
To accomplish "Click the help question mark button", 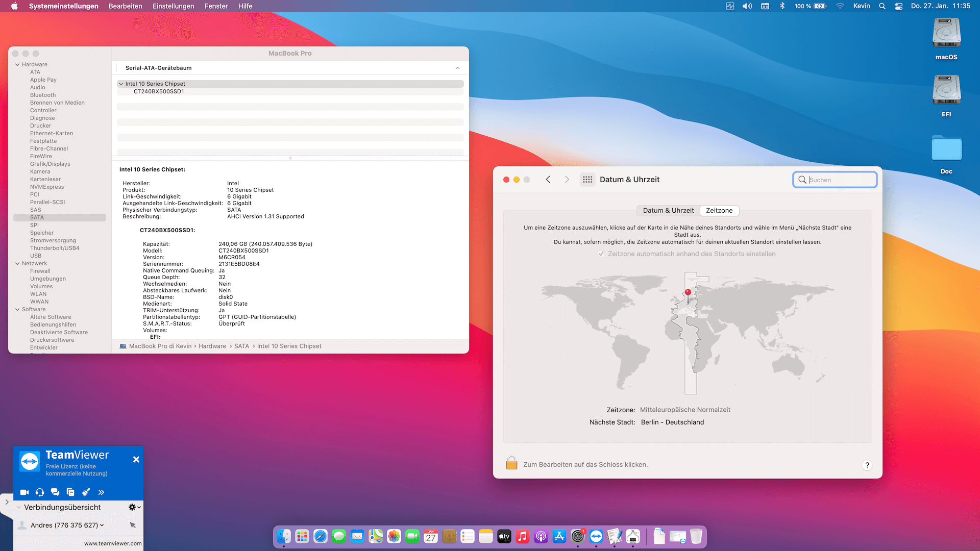I will (x=867, y=465).
